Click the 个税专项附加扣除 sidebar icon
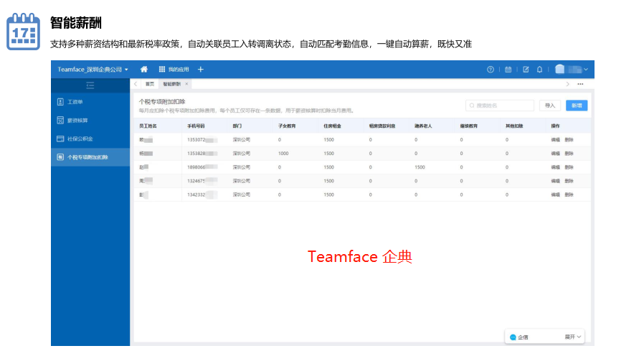Screen dimensions: 644x351 pos(60,157)
